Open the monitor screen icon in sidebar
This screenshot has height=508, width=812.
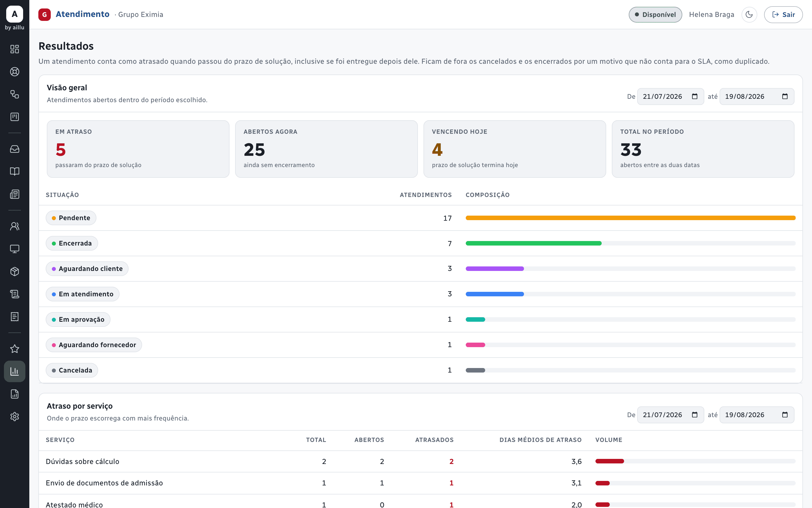(14, 249)
